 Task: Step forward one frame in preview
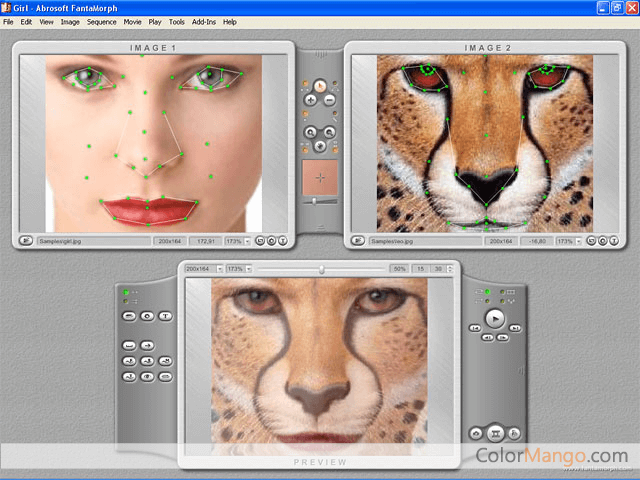click(503, 338)
